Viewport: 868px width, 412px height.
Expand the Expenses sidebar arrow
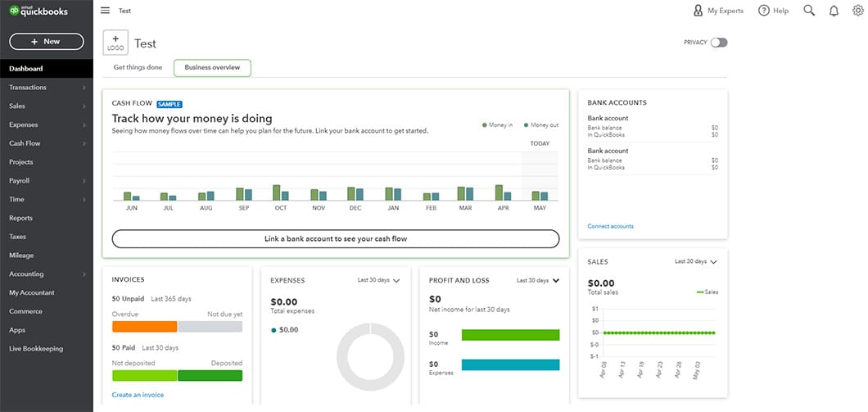(x=84, y=125)
